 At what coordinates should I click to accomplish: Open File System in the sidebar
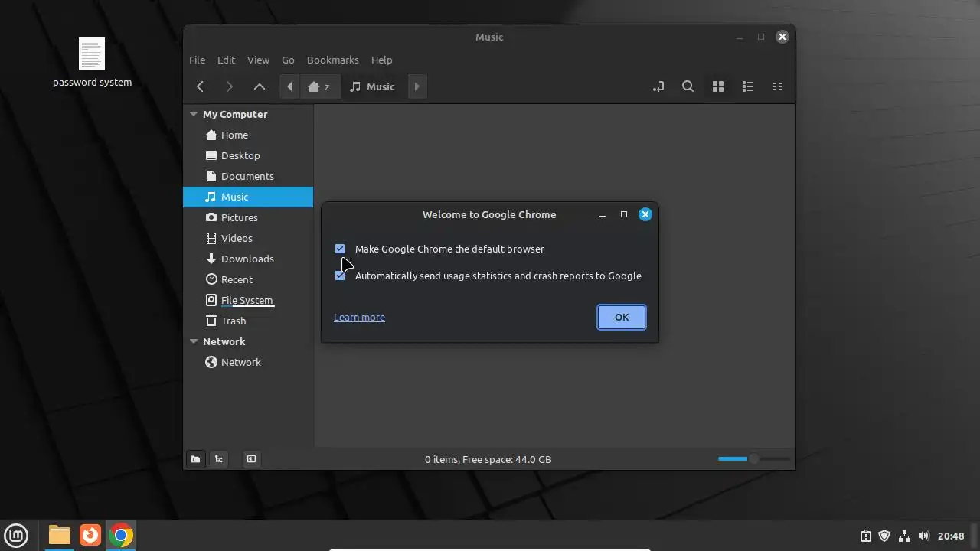click(x=248, y=300)
